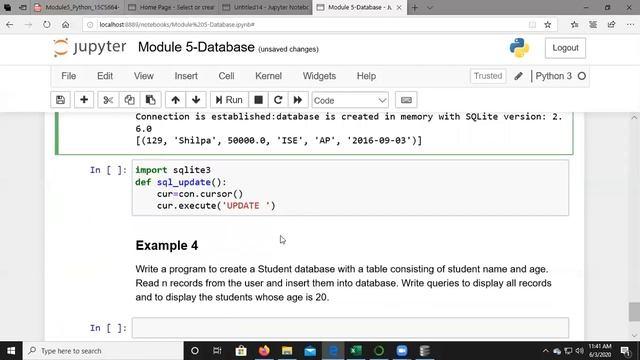Open Firefox from taskbar
Image resolution: width=640 pixels, height=360 pixels.
point(264,351)
